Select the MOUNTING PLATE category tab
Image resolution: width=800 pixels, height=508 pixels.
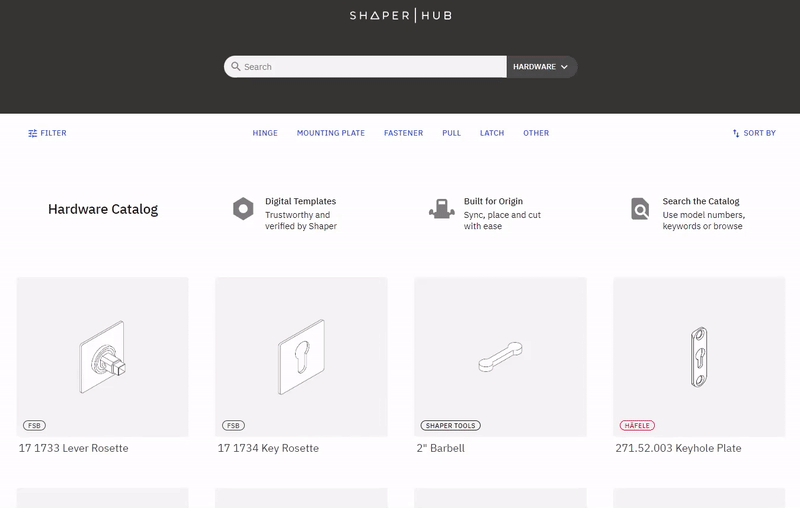coord(331,133)
